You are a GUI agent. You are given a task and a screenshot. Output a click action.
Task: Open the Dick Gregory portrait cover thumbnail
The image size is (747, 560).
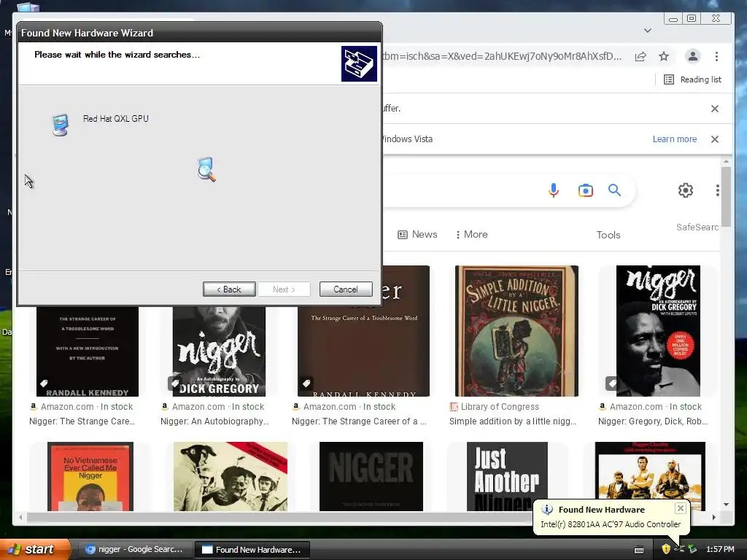(x=658, y=331)
